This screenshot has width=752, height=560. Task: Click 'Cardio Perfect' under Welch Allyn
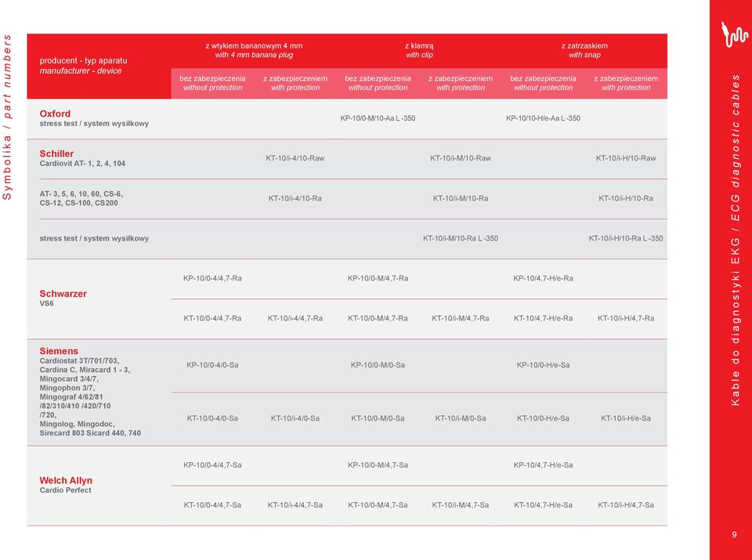point(65,490)
